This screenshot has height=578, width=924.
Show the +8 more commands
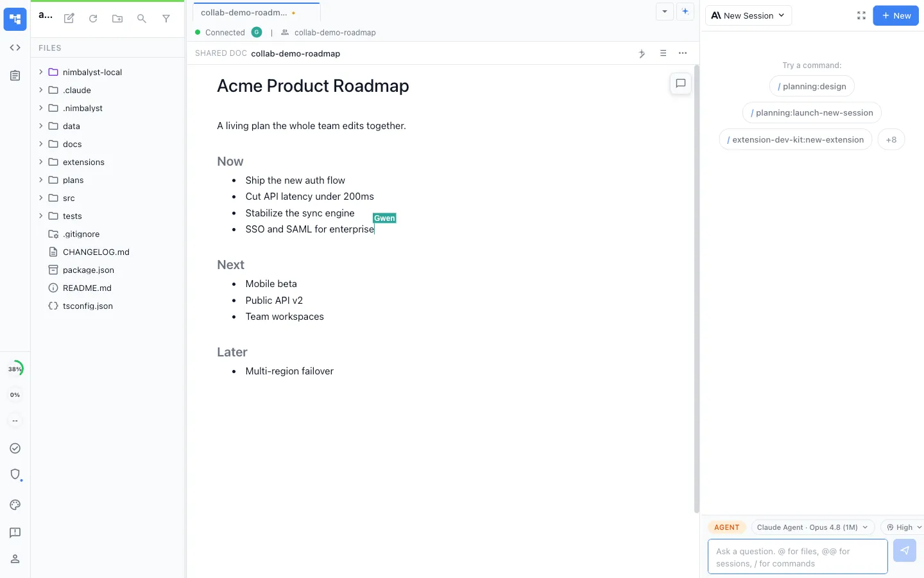pyautogui.click(x=891, y=139)
